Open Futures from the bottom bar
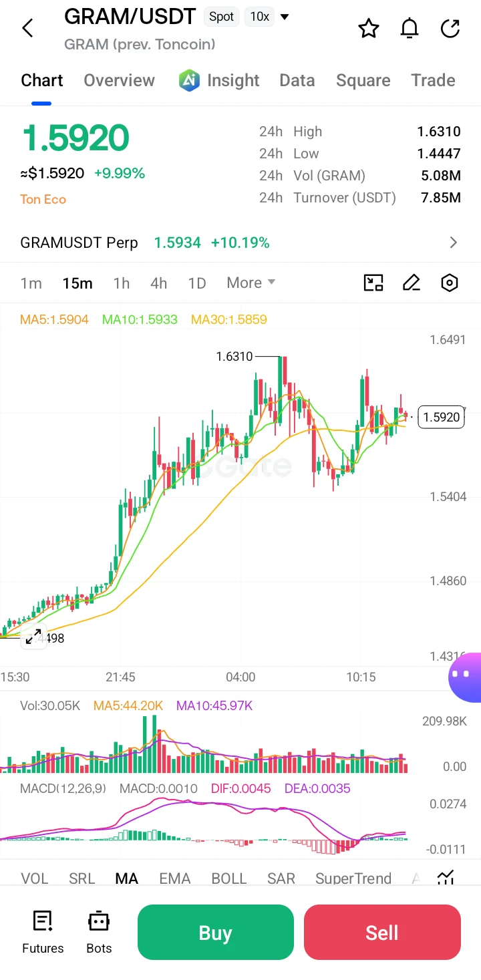This screenshot has width=481, height=980. tap(43, 932)
